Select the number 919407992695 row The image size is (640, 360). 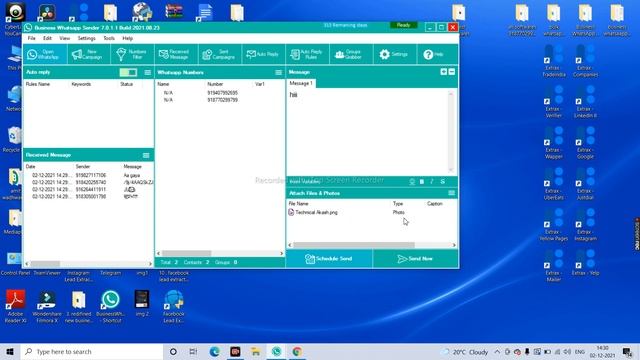click(220, 93)
